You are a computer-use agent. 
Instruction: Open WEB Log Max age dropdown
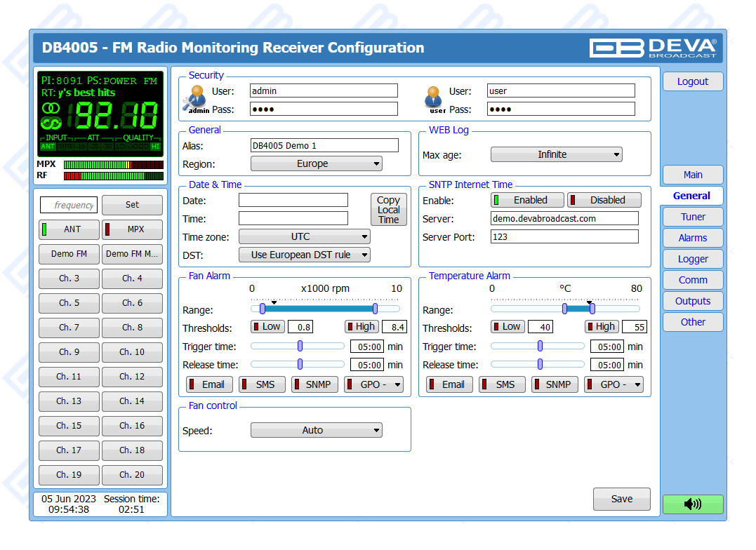[556, 154]
